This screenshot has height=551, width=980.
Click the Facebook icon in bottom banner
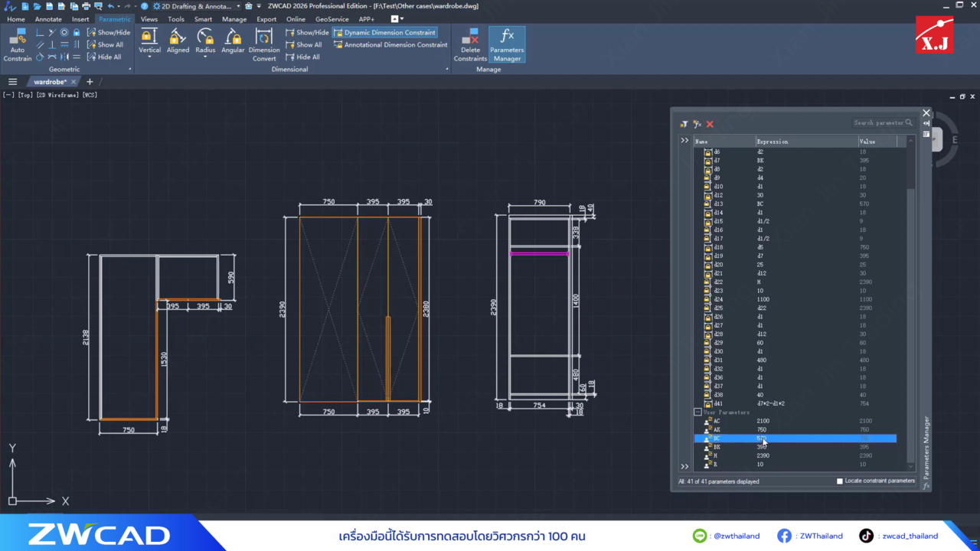[x=784, y=536]
